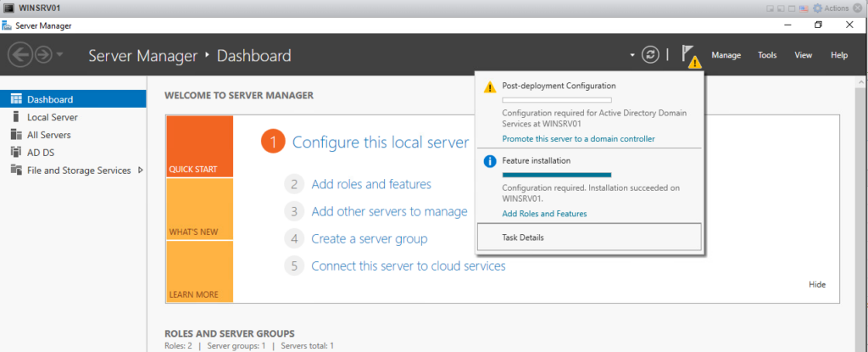Open the View menu
Image resolution: width=868 pixels, height=352 pixels.
804,55
